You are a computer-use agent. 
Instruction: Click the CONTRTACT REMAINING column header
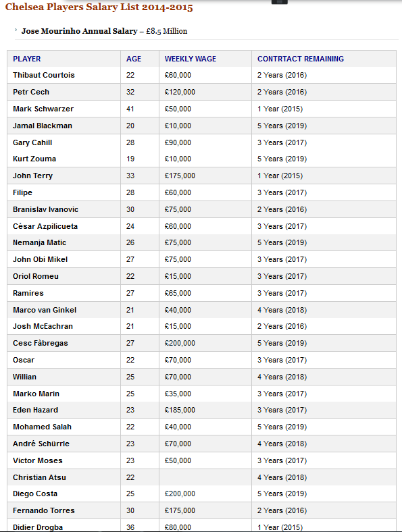pos(301,59)
